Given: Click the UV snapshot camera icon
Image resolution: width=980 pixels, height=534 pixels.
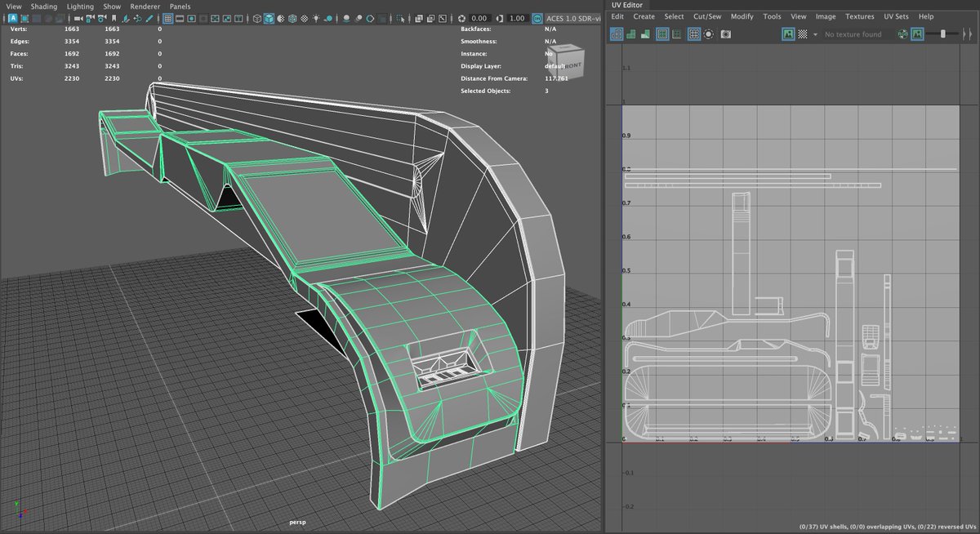Looking at the screenshot, I should click(x=726, y=34).
